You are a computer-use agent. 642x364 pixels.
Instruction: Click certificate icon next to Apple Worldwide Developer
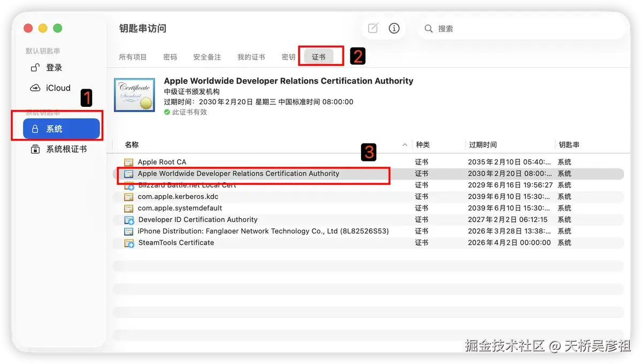128,174
